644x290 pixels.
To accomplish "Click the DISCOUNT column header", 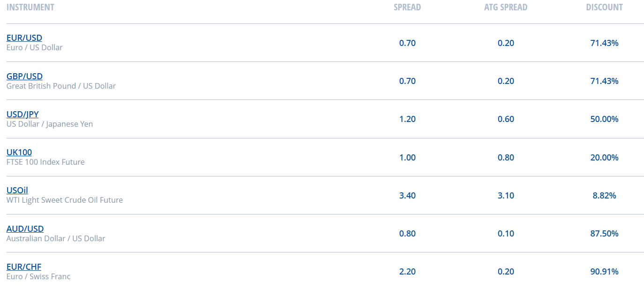I will point(604,8).
